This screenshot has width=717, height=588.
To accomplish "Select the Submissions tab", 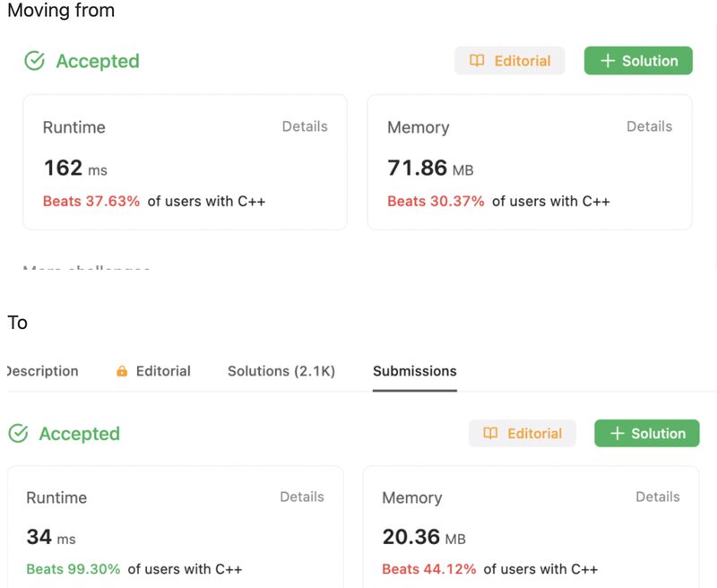I will click(x=415, y=371).
